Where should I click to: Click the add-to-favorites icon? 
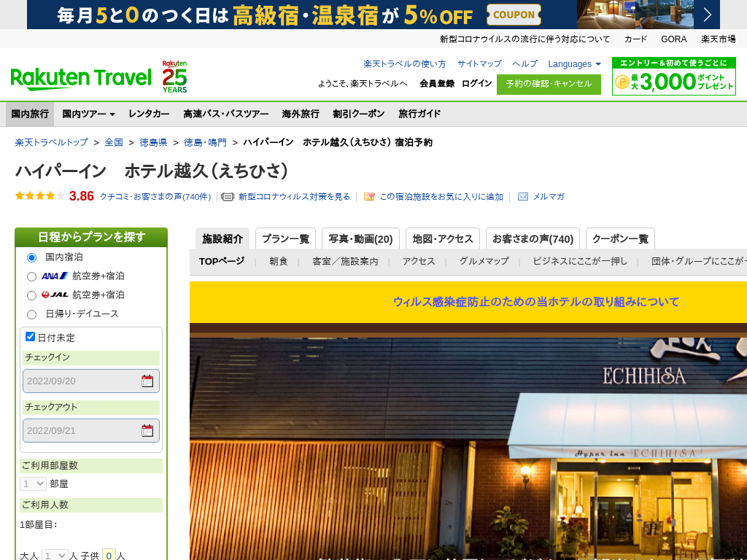[x=369, y=197]
